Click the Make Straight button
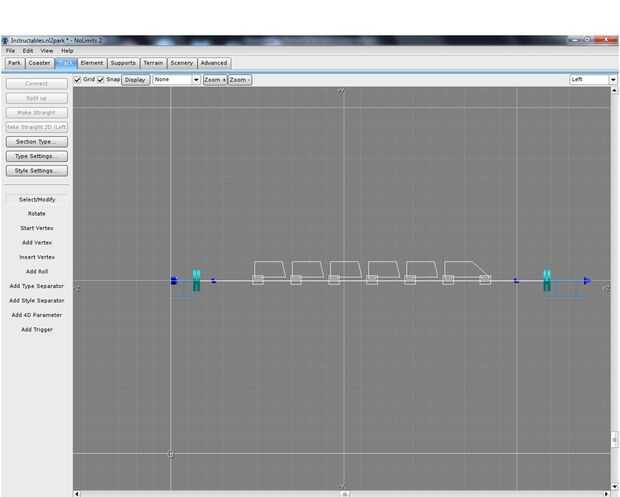This screenshot has width=620, height=497. (x=37, y=113)
